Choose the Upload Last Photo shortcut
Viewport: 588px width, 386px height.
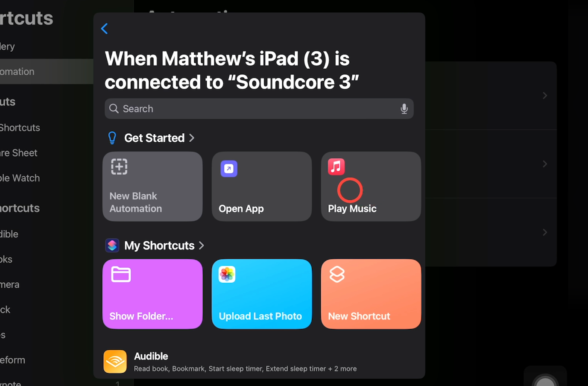(x=262, y=294)
